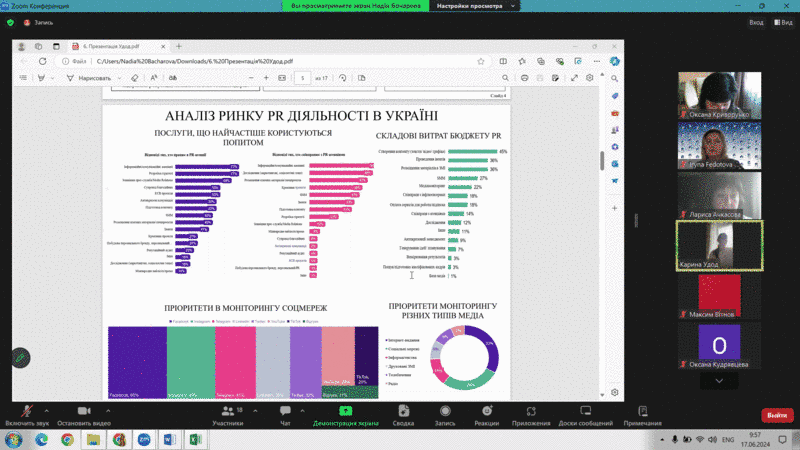Viewport: 800px width, 450px height.
Task: Click the Сводка summary icon
Action: click(403, 414)
